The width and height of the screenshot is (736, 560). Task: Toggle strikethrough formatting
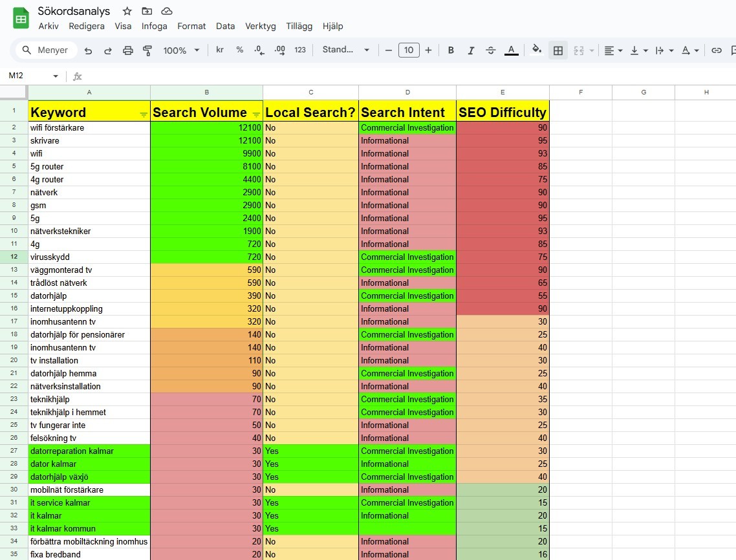coord(490,50)
